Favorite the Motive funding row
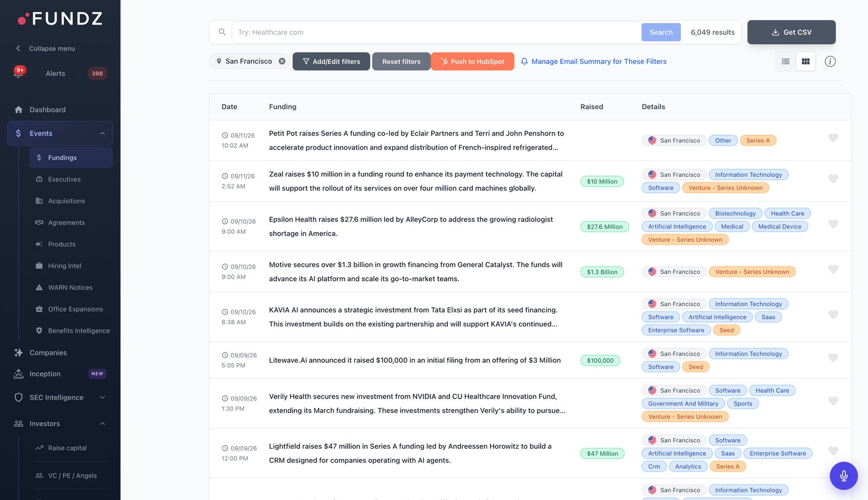868x500 pixels. 833,269
